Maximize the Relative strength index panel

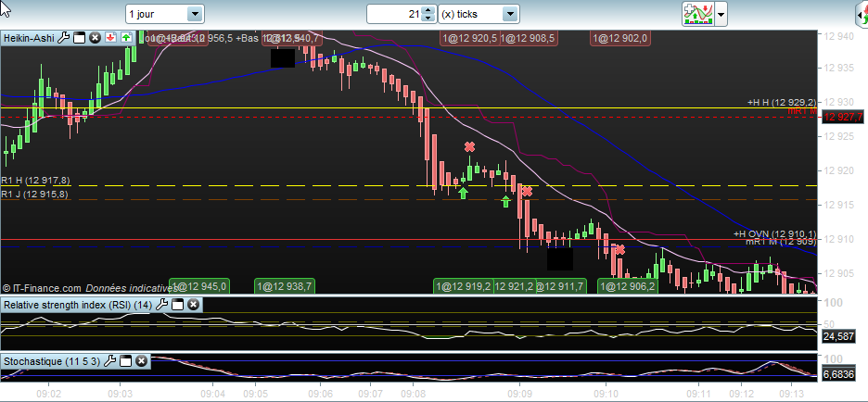pyautogui.click(x=177, y=305)
